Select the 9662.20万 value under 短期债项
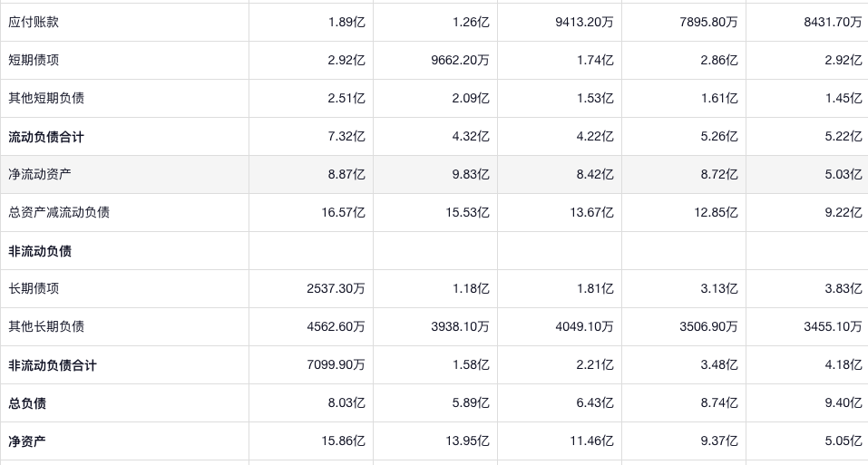The width and height of the screenshot is (868, 465). pos(460,60)
